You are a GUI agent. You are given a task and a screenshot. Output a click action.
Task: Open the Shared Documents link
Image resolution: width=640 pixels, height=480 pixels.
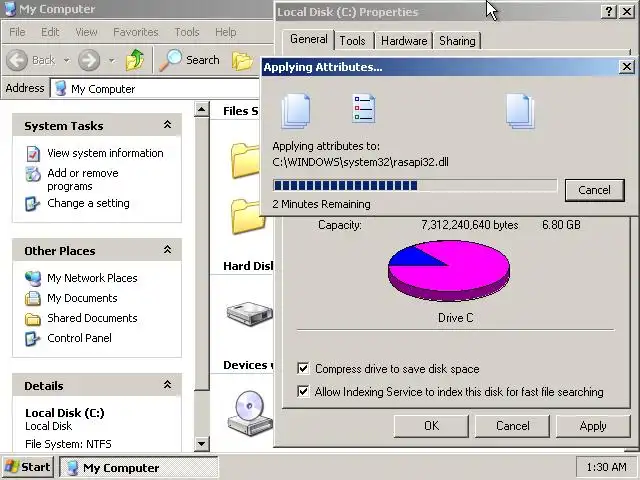[92, 318]
